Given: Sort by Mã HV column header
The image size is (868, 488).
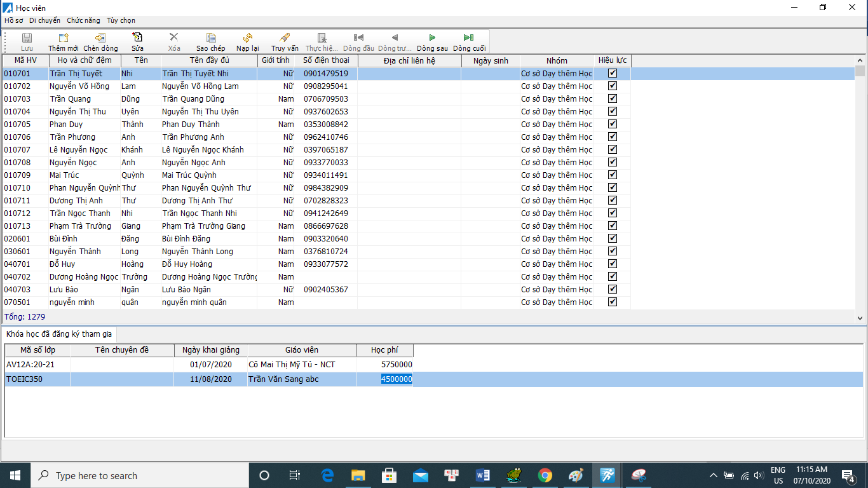Looking at the screenshot, I should tap(25, 60).
